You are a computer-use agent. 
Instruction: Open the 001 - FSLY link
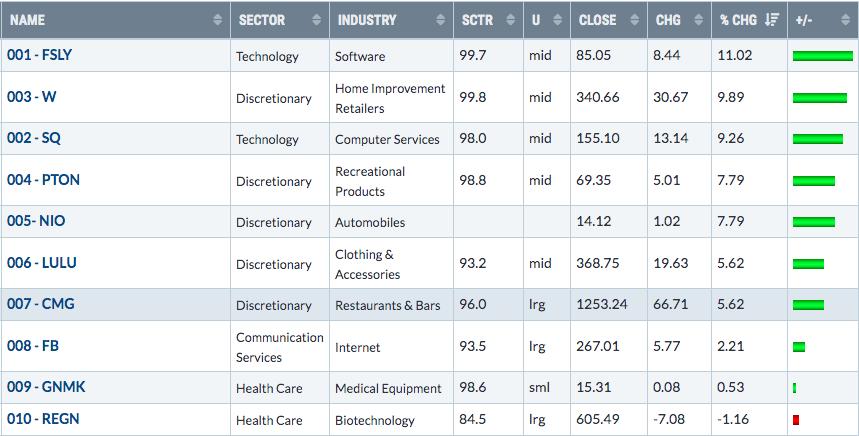39,55
